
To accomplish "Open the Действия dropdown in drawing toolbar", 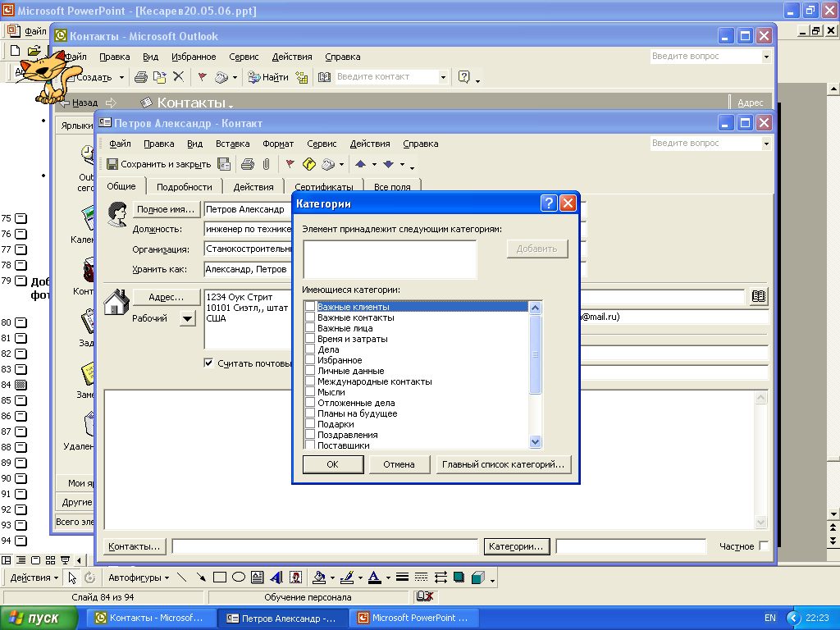I will coord(34,577).
